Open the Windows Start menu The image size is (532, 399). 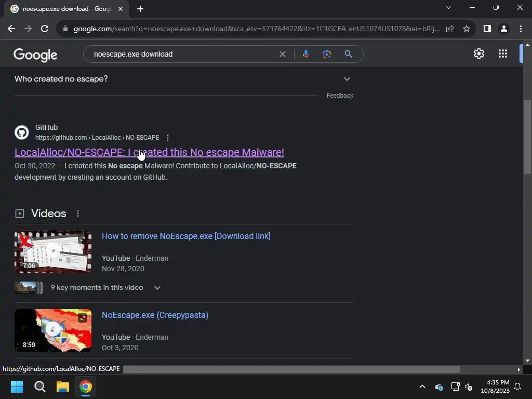(x=17, y=387)
